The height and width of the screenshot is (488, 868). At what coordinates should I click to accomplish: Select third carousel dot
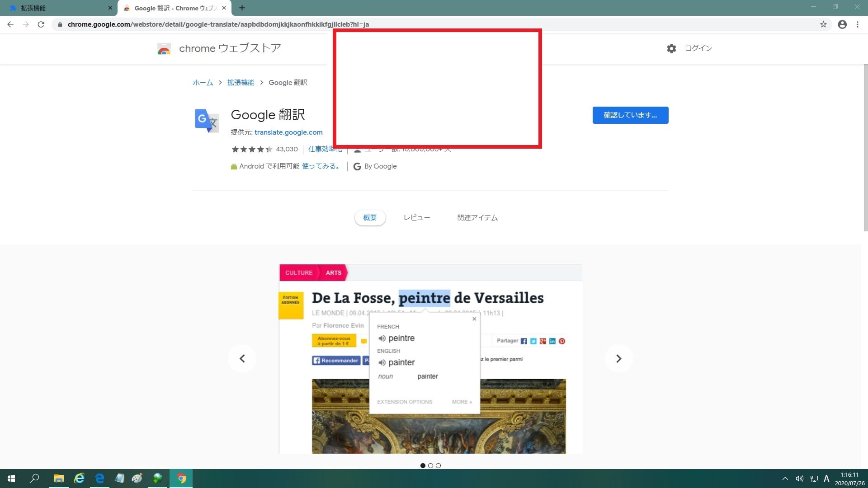point(438,465)
